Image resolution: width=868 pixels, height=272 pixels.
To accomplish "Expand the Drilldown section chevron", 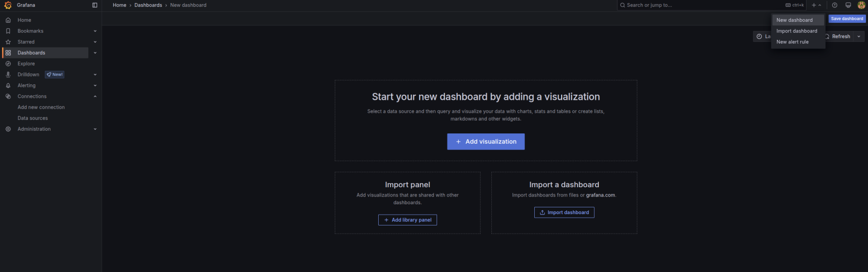I will [95, 74].
